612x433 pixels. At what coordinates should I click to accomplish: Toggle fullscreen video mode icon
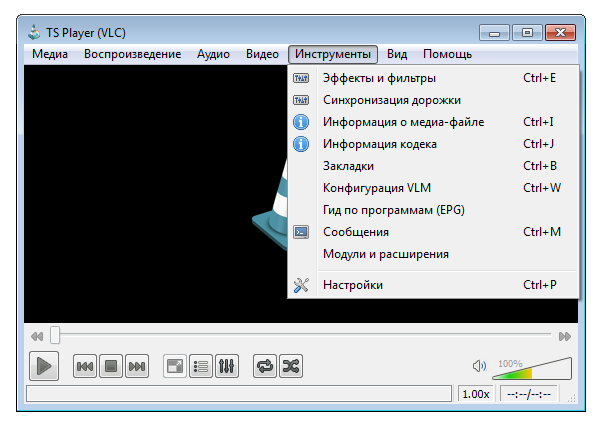174,366
